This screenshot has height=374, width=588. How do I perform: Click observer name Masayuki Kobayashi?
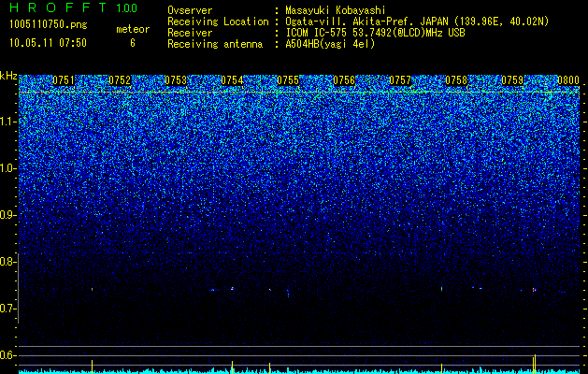pos(336,10)
